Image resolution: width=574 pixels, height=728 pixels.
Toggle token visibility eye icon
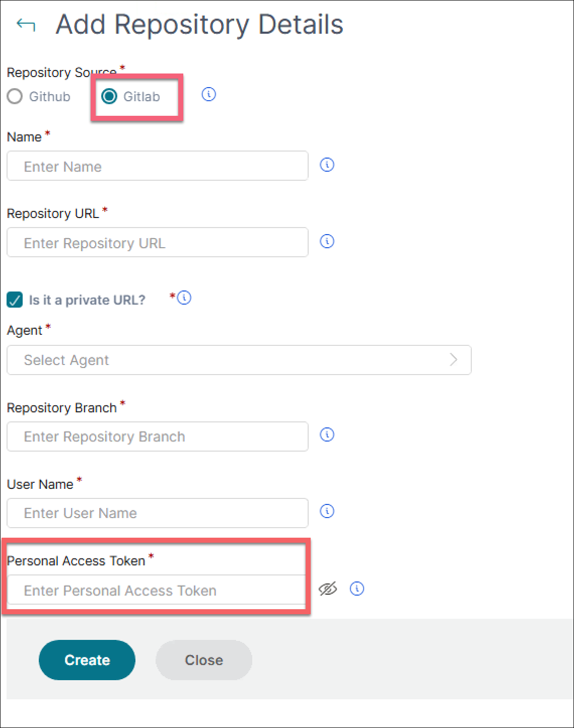click(x=328, y=589)
